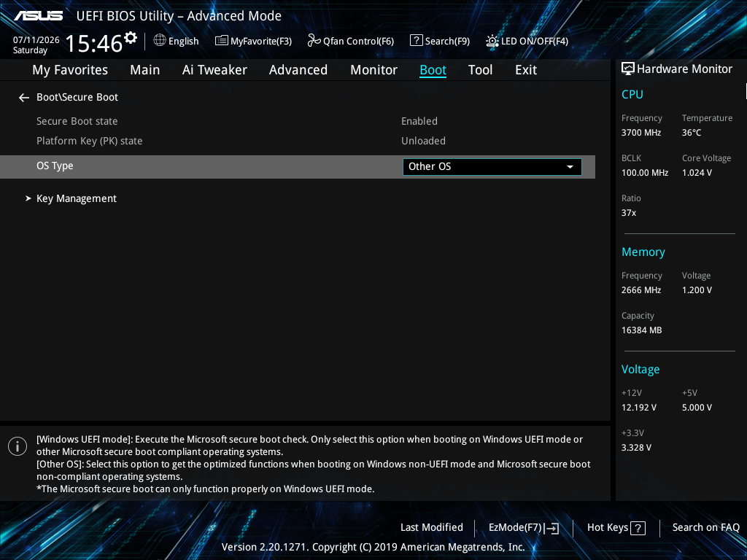Click the Enabled state value
The height and width of the screenshot is (560, 747).
pyautogui.click(x=419, y=121)
